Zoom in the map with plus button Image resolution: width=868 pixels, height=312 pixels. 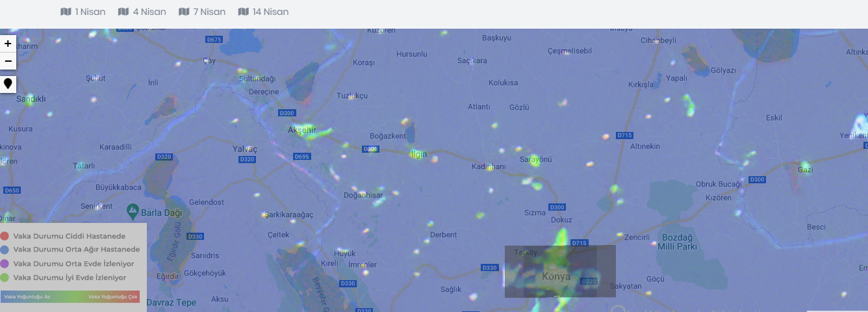[x=8, y=44]
